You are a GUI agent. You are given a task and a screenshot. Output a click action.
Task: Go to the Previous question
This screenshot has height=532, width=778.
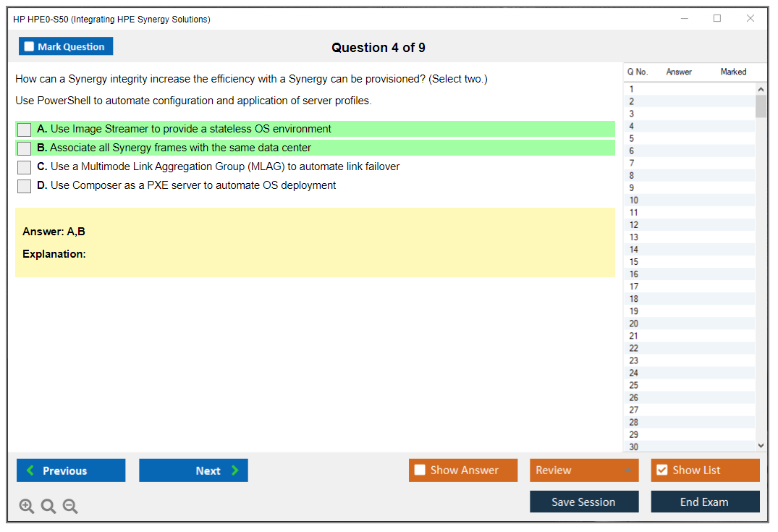click(71, 470)
